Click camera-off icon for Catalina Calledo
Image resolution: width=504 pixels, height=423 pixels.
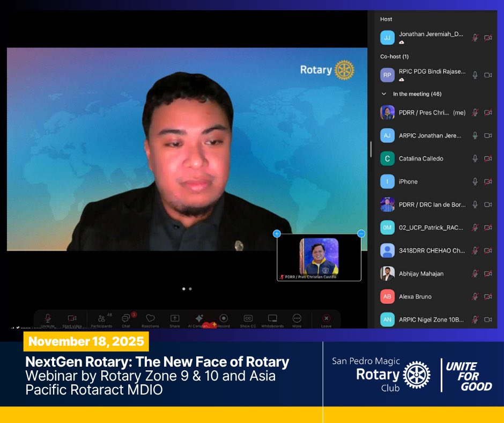[x=488, y=158]
